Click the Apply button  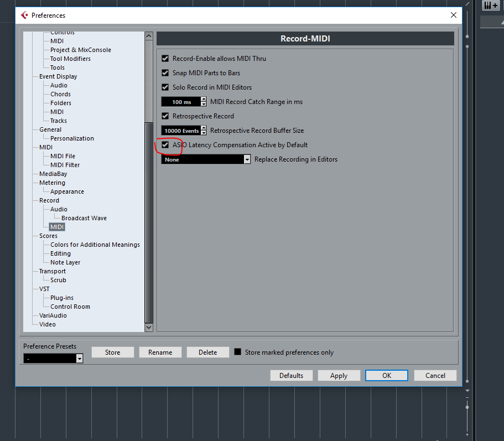click(x=339, y=375)
